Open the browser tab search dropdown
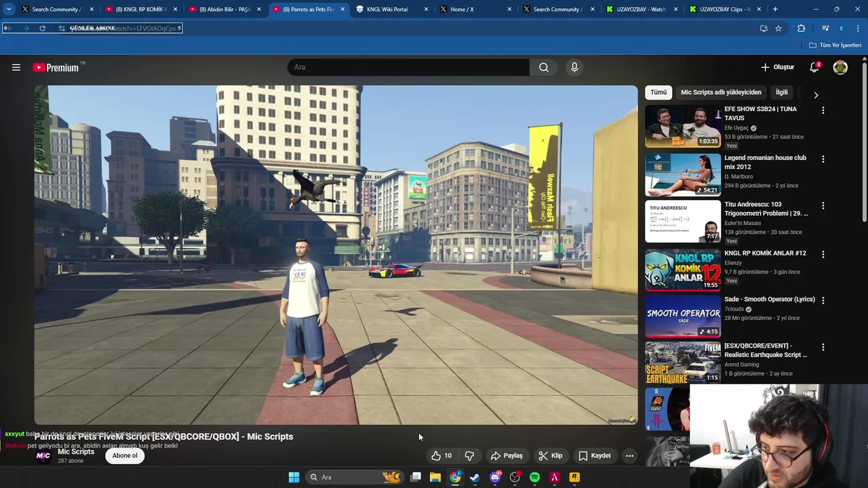Screen dimensions: 868x488 pos(9,9)
